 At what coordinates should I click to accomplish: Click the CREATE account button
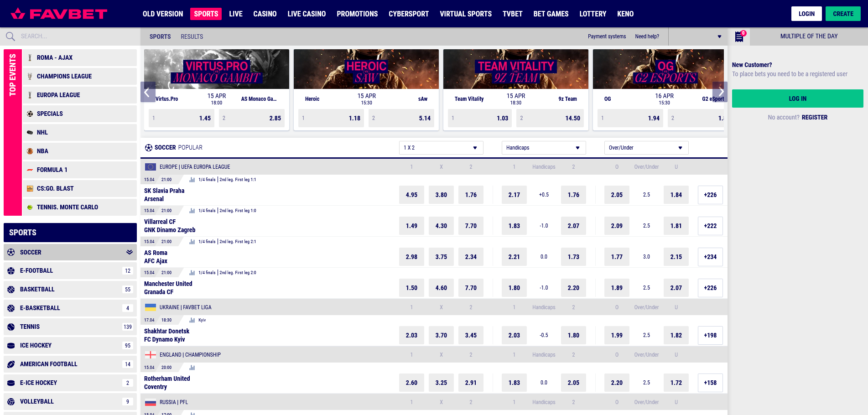[x=843, y=14]
